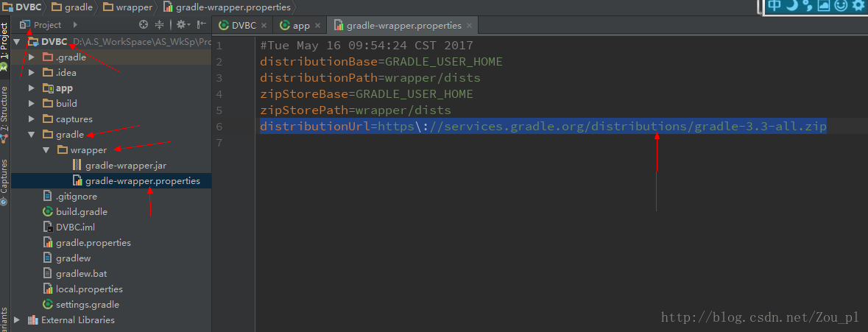This screenshot has height=332, width=868.
Task: Expand the build folder
Action: tap(32, 104)
